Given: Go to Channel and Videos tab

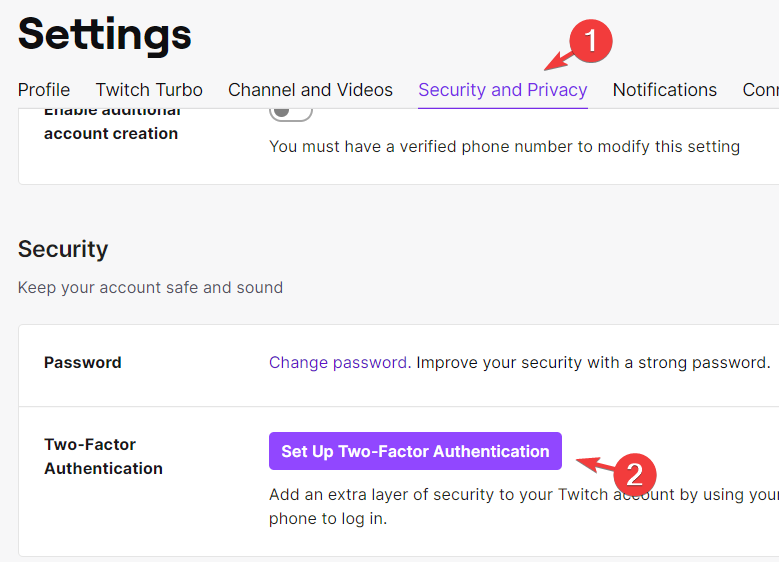Looking at the screenshot, I should (x=311, y=90).
